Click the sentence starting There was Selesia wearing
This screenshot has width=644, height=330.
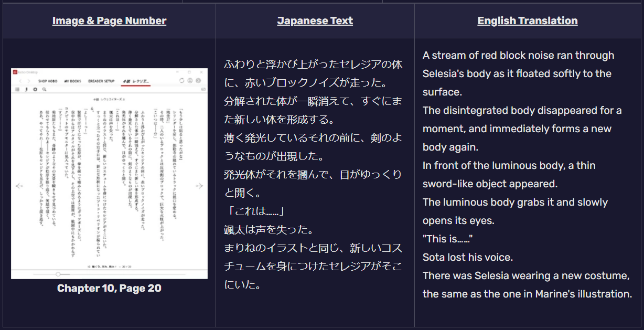tap(528, 285)
